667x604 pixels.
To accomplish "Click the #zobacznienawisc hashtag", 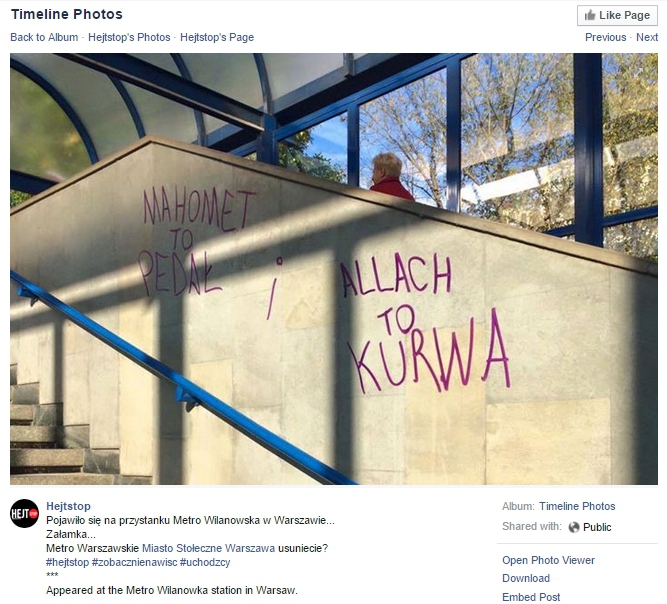I will [x=134, y=562].
